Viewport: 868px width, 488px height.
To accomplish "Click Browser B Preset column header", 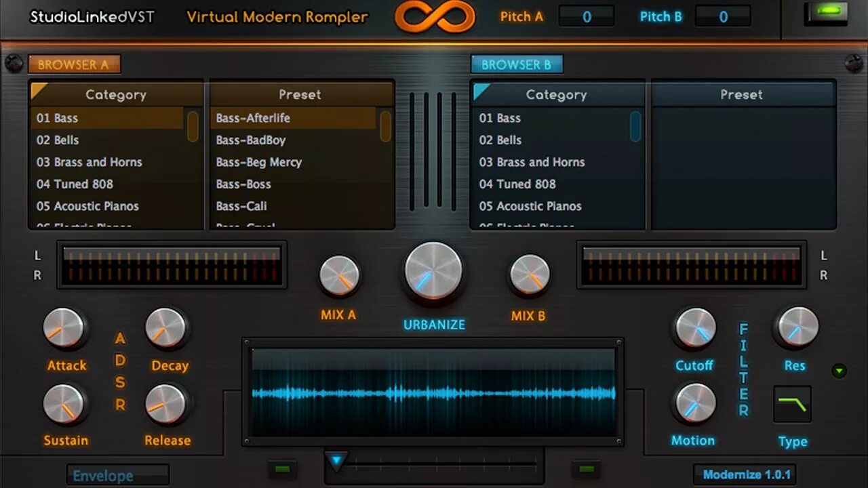I will click(743, 94).
